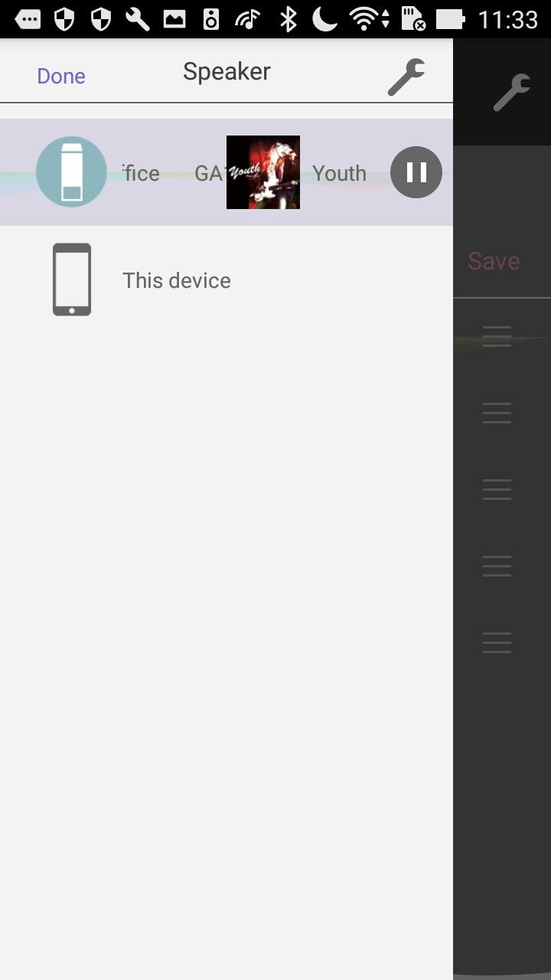Tap the fourth reorder handle in dark panel
Viewport: 551px width, 980px height.
497,566
